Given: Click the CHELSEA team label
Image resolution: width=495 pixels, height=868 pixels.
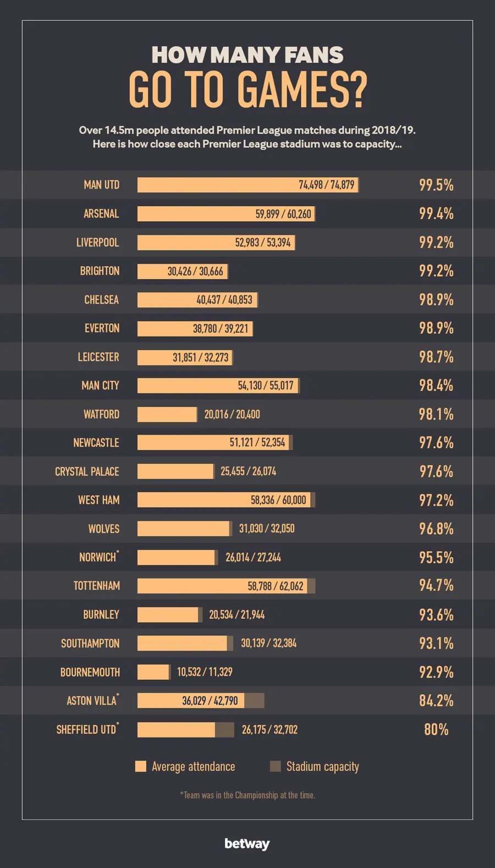Looking at the screenshot, I should point(101,300).
